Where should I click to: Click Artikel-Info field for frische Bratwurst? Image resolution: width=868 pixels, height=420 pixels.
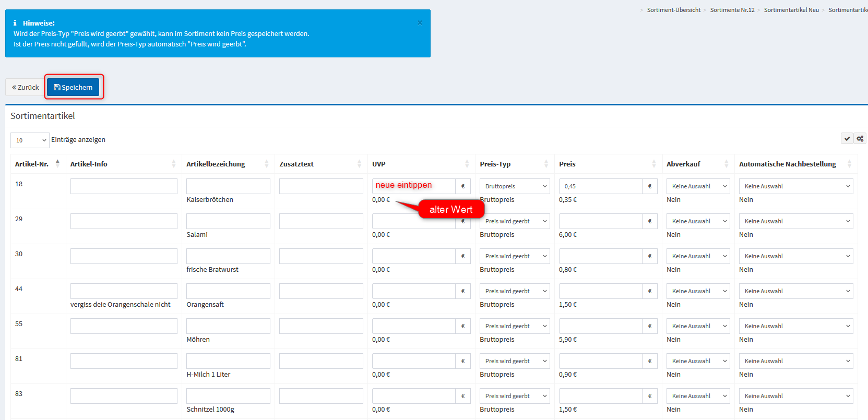(124, 256)
